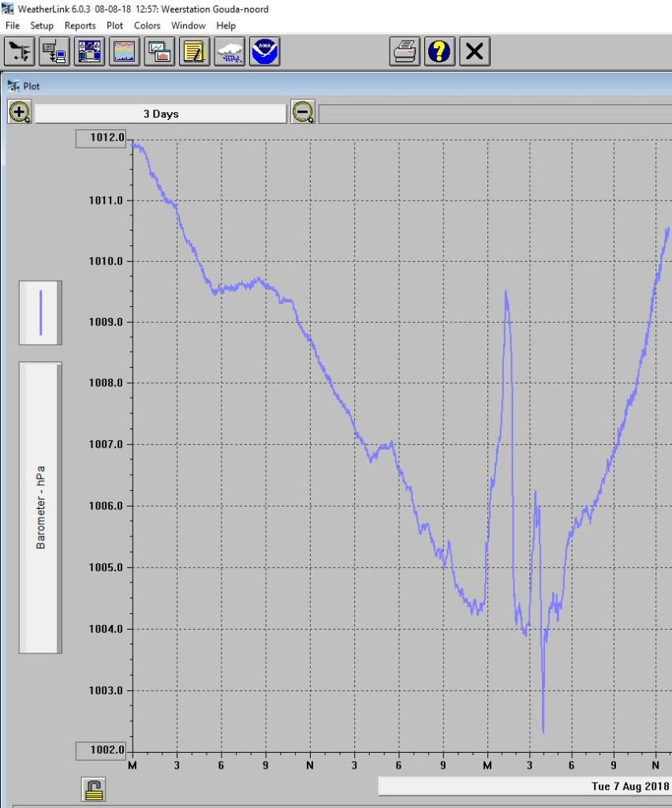Screen dimensions: 672x808
Task: Open the 3 Days time span selector
Action: (160, 114)
